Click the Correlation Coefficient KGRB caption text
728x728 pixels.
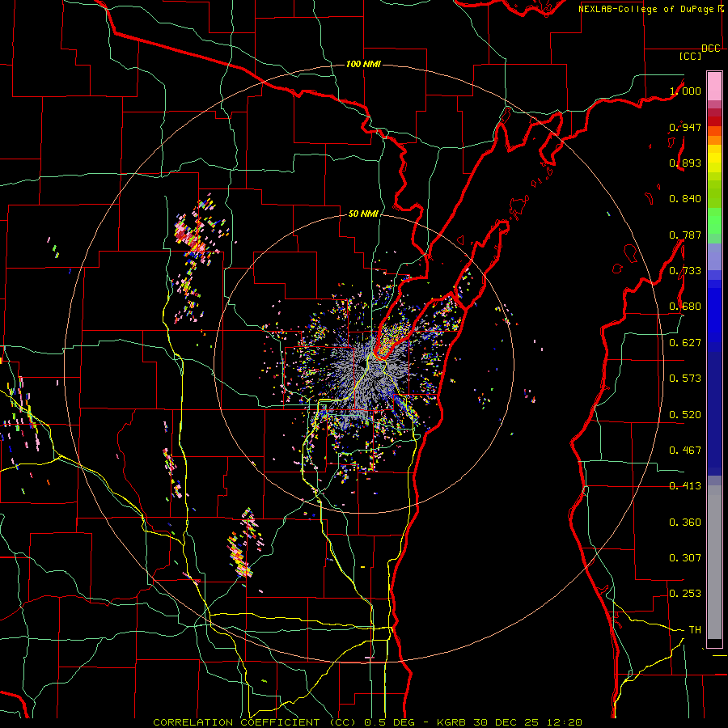point(368,722)
